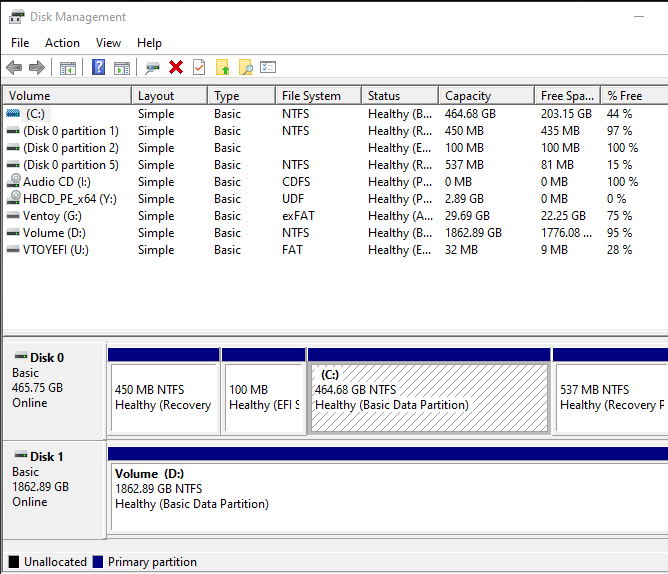Viewport: 668px width, 574px height.
Task: Sort by the Free Space column header
Action: pyautogui.click(x=567, y=95)
